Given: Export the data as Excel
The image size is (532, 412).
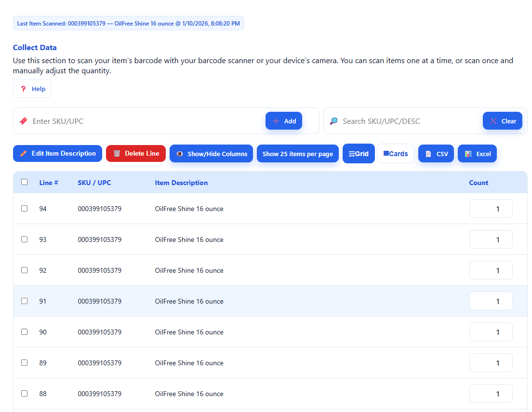Looking at the screenshot, I should (477, 153).
